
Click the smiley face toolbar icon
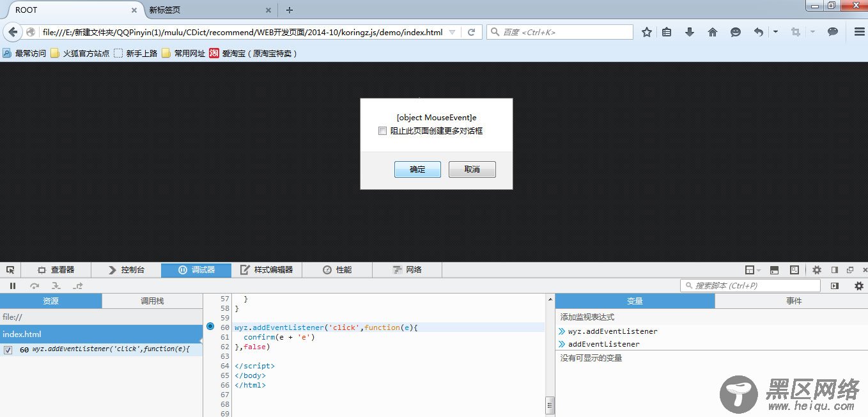pos(736,32)
